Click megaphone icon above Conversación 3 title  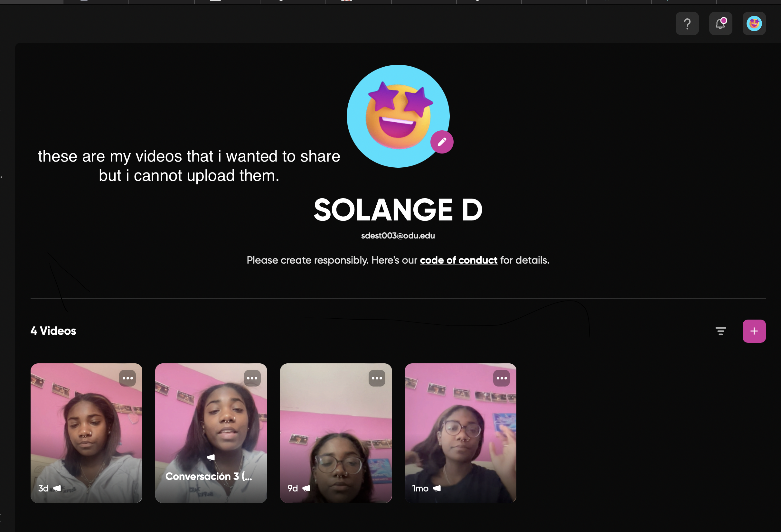tap(211, 457)
